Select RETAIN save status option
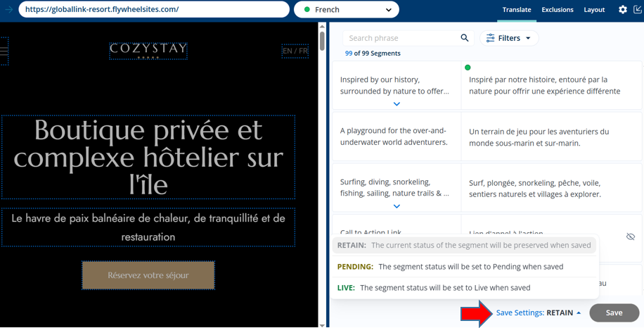Image resolution: width=644 pixels, height=328 pixels. click(x=465, y=246)
